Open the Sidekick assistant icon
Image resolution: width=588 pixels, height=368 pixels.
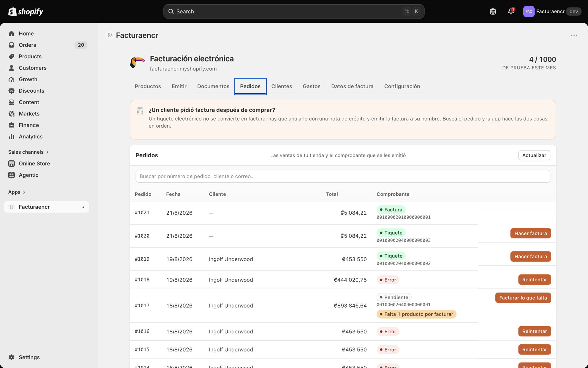[x=493, y=11]
